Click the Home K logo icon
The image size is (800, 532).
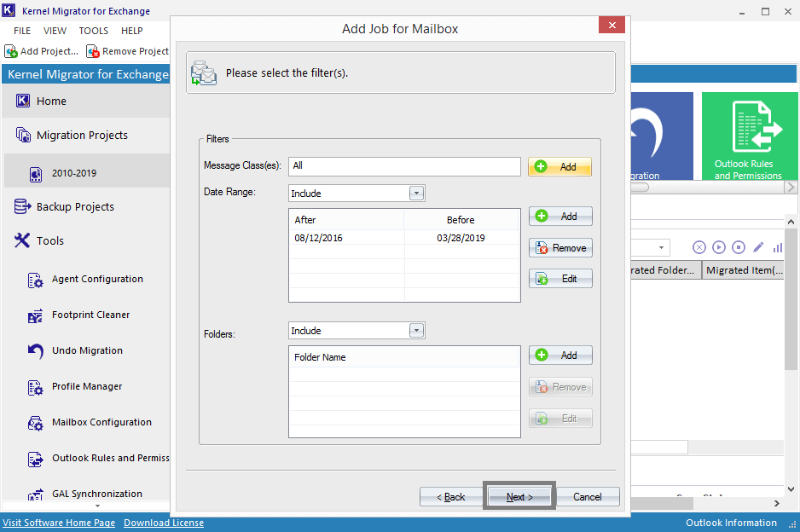23,101
